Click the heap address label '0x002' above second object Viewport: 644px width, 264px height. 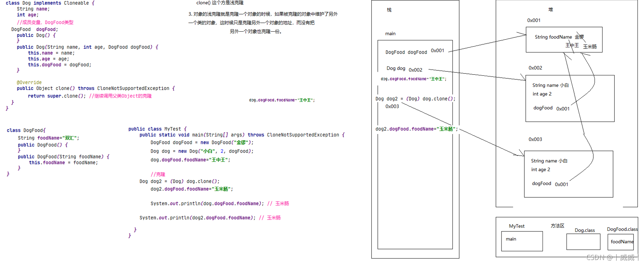pyautogui.click(x=535, y=68)
